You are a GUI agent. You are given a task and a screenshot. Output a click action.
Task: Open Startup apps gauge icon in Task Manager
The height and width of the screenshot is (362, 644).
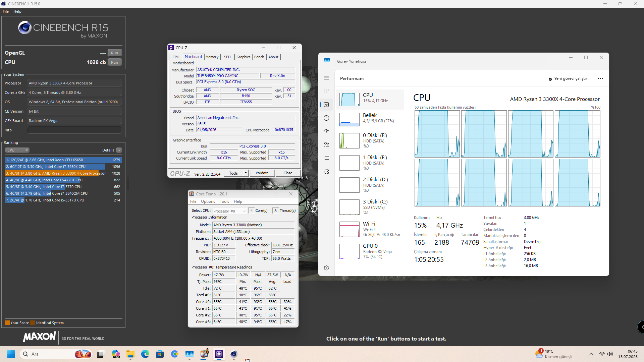coord(326,131)
